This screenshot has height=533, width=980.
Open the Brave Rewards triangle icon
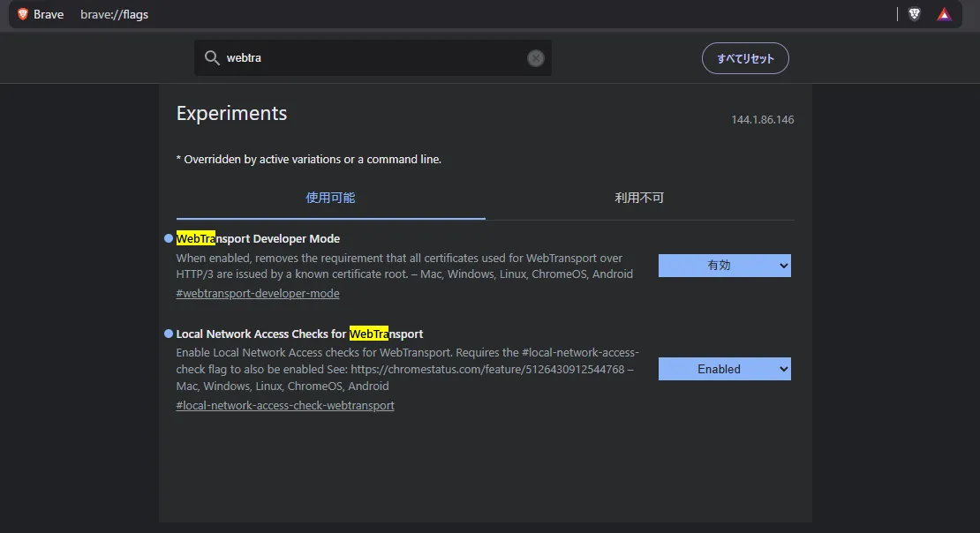pyautogui.click(x=944, y=14)
